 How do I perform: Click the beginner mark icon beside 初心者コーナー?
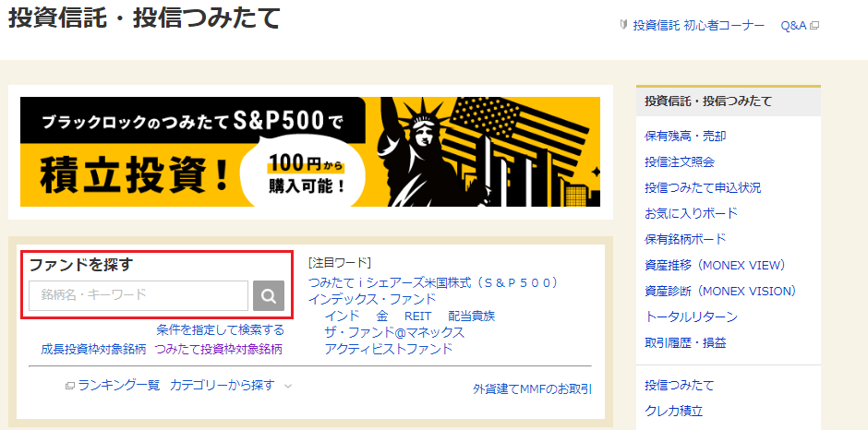(624, 25)
